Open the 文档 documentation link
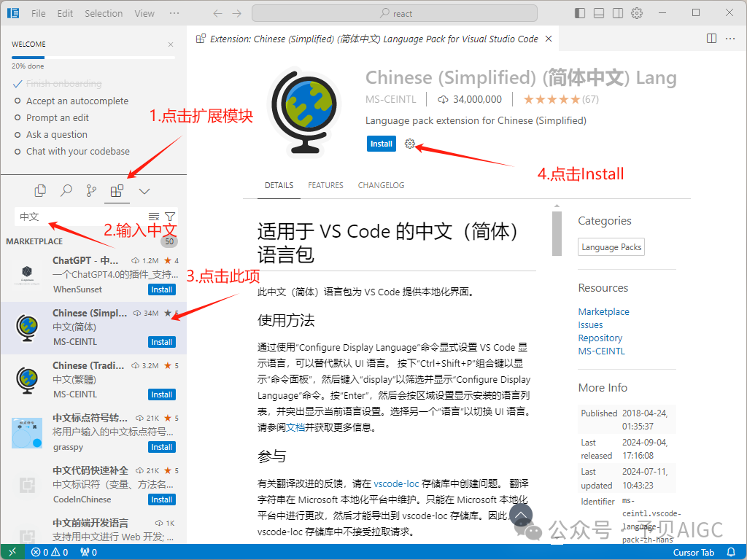Screen dimensions: 747x560 coord(295,427)
